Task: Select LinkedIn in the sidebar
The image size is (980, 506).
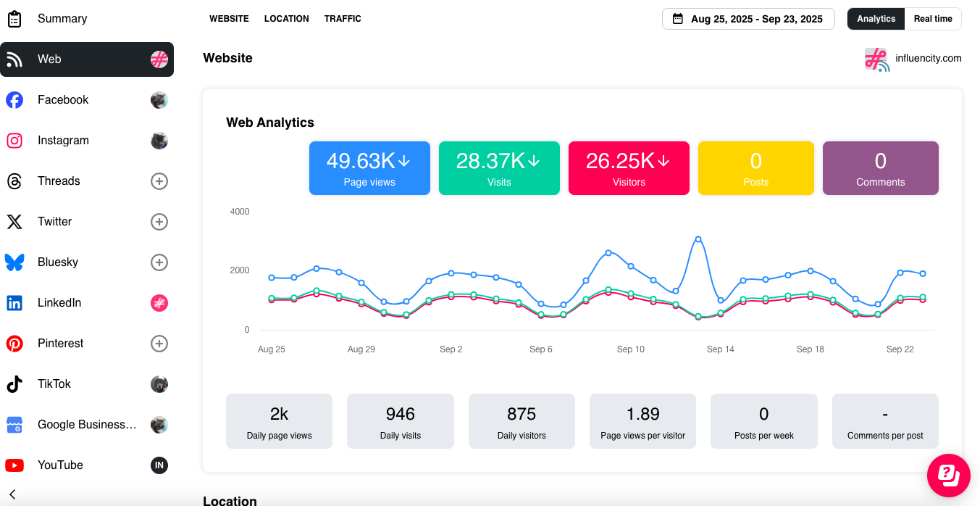Action: [87, 303]
